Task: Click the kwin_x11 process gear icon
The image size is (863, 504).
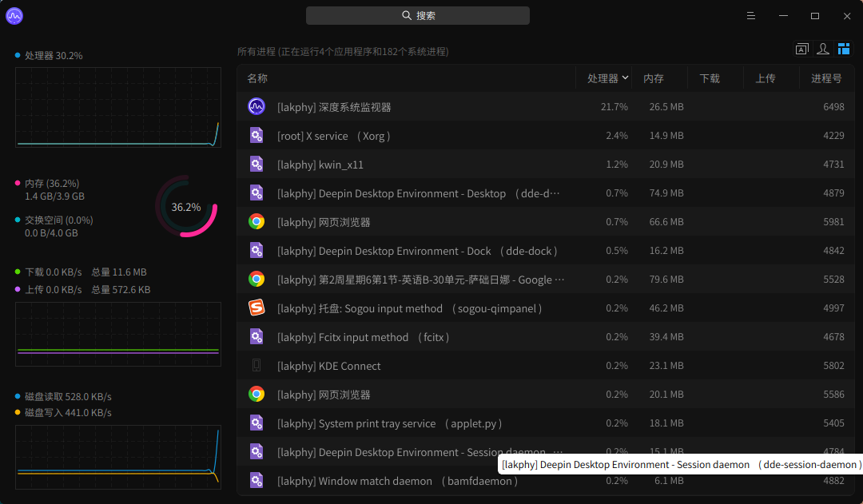Action: coord(257,165)
